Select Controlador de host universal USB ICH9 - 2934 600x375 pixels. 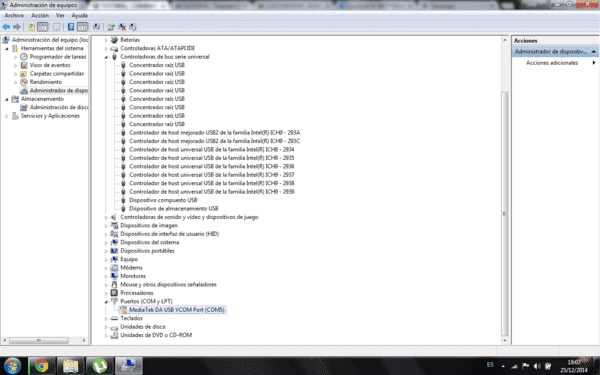tap(212, 149)
